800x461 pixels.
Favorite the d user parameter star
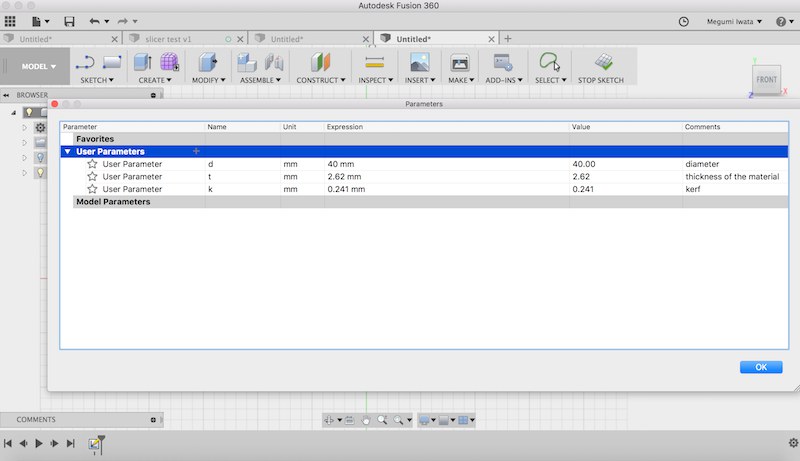coord(92,164)
